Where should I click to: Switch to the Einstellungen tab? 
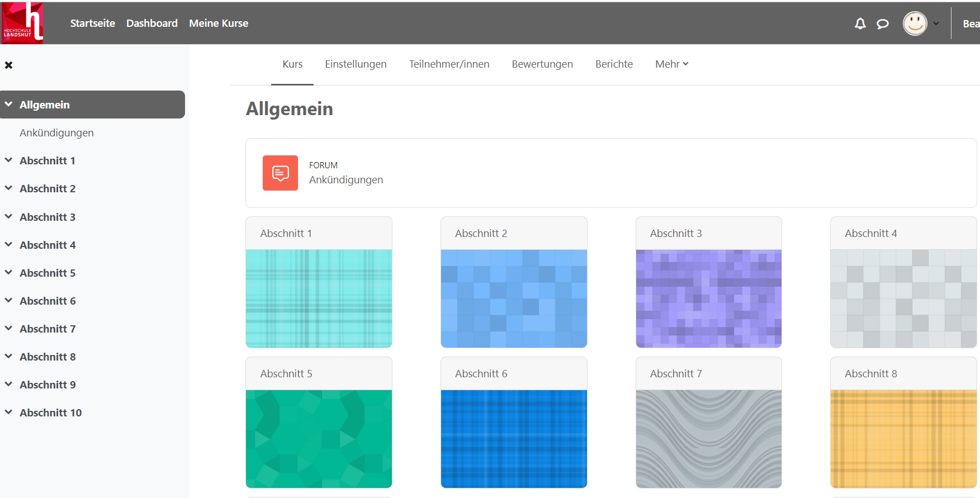356,64
